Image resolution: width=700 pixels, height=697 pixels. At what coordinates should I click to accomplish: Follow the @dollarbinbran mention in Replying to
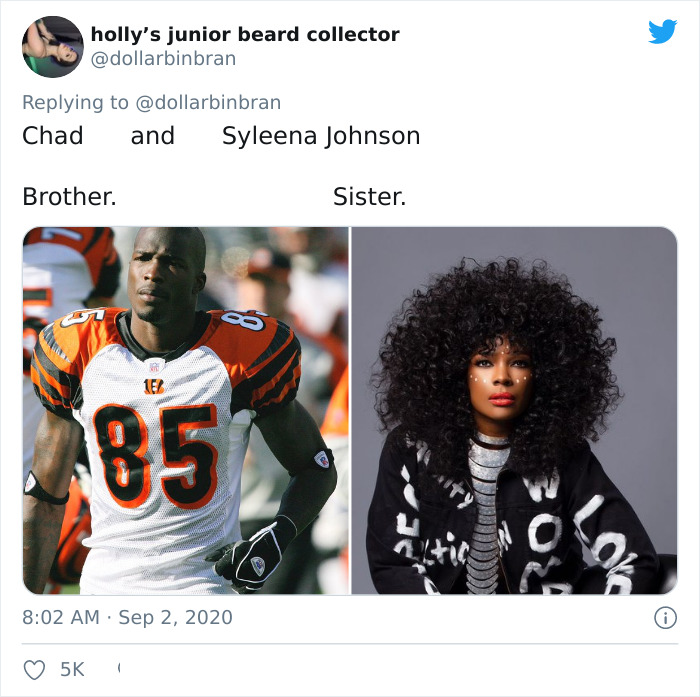tap(208, 102)
